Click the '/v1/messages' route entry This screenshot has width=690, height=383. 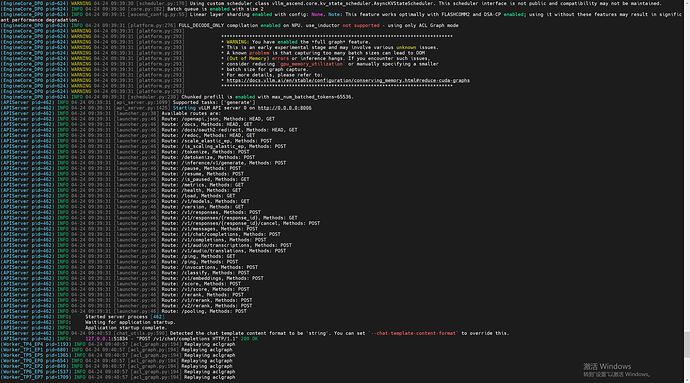[209, 229]
